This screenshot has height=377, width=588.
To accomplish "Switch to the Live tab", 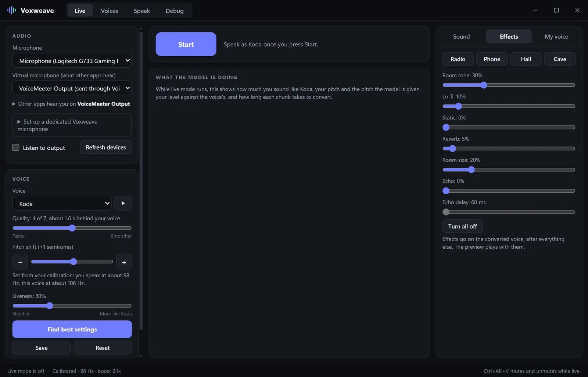I will coord(80,11).
